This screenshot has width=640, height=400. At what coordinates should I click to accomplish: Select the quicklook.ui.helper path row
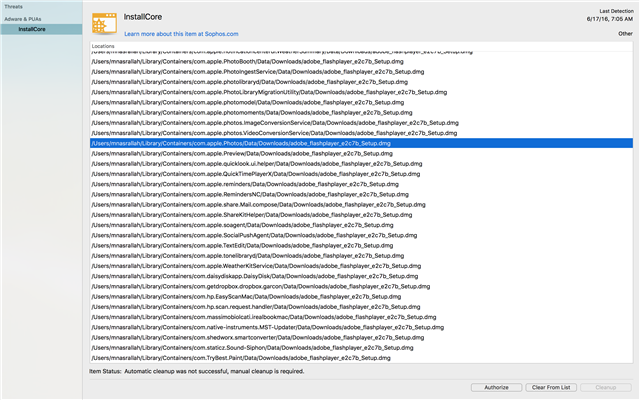[361, 164]
